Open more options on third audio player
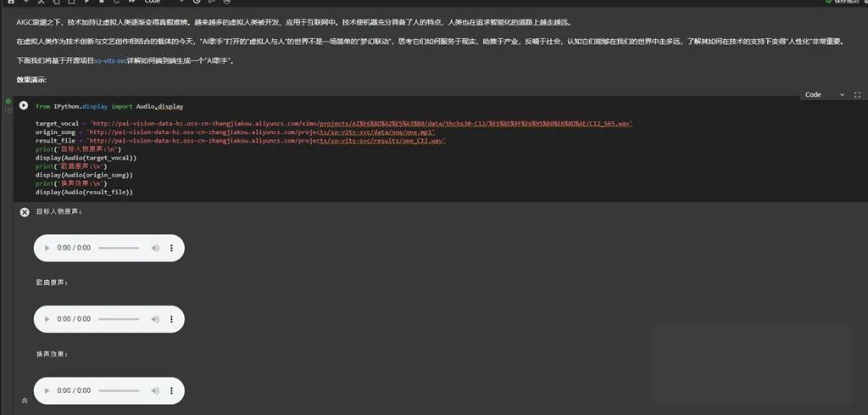Viewport: 868px width, 415px height. (172, 390)
